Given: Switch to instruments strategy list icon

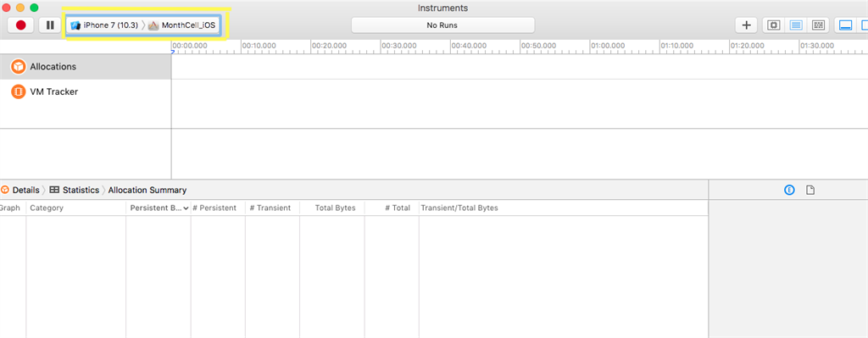Looking at the screenshot, I should point(795,25).
